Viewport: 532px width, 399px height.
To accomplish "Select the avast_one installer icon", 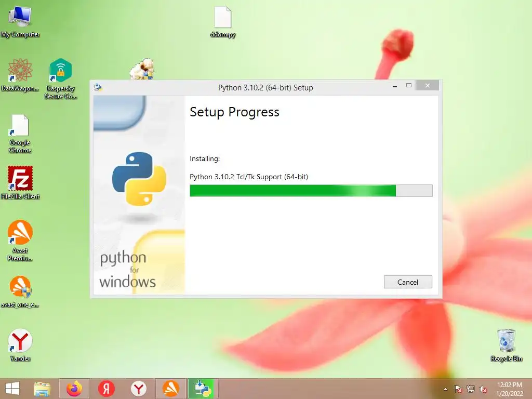I will click(20, 292).
